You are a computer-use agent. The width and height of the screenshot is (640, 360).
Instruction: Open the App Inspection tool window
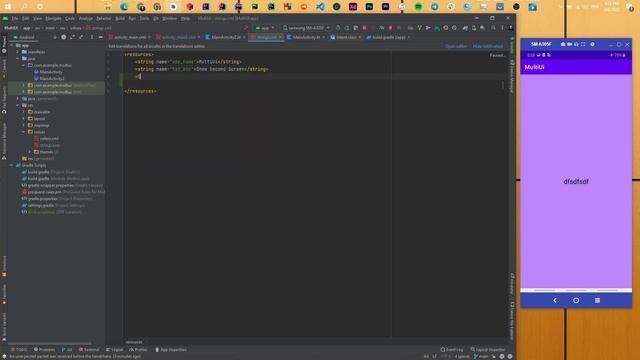171,350
